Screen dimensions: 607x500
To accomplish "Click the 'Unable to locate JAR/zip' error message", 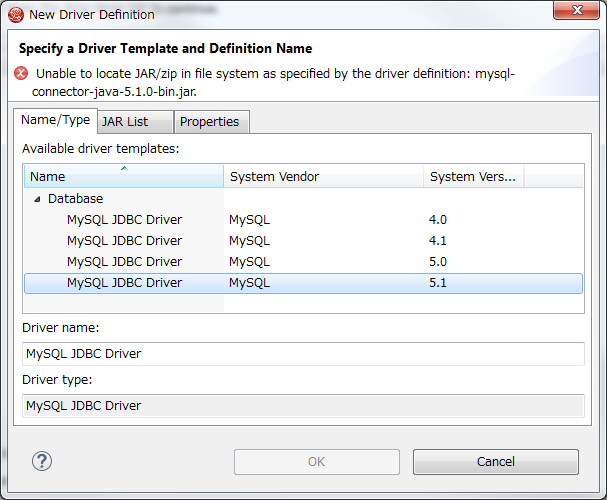I will click(273, 82).
